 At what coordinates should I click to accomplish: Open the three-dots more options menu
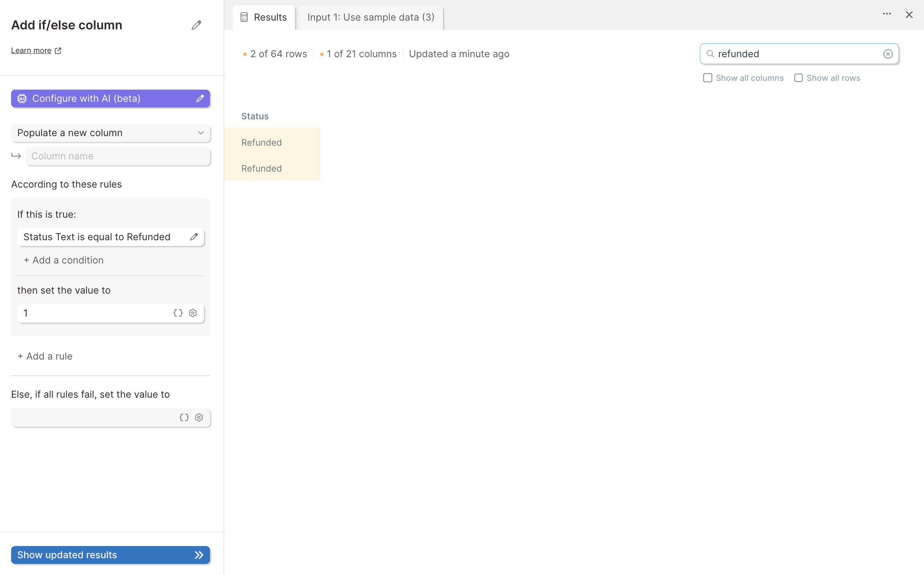point(887,14)
